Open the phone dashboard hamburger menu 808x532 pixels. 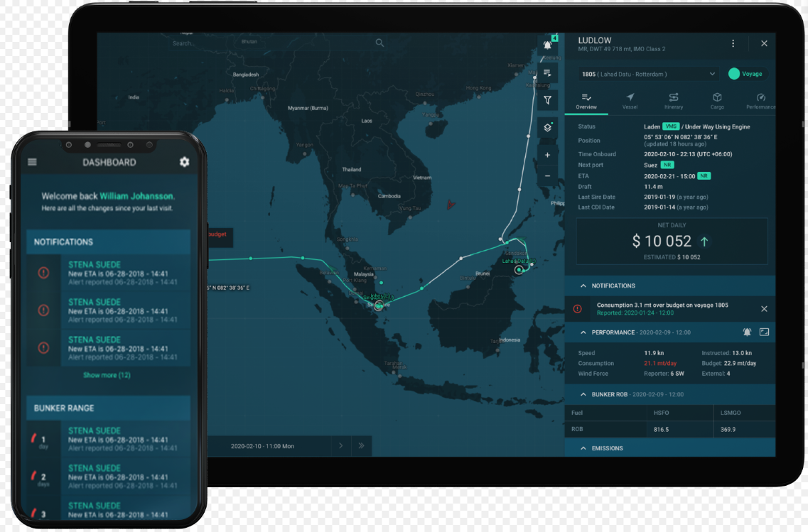(x=32, y=162)
